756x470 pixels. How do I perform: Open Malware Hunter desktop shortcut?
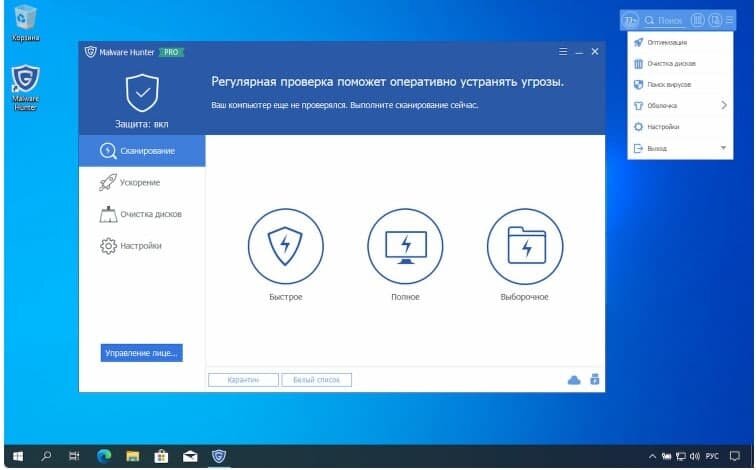click(26, 88)
